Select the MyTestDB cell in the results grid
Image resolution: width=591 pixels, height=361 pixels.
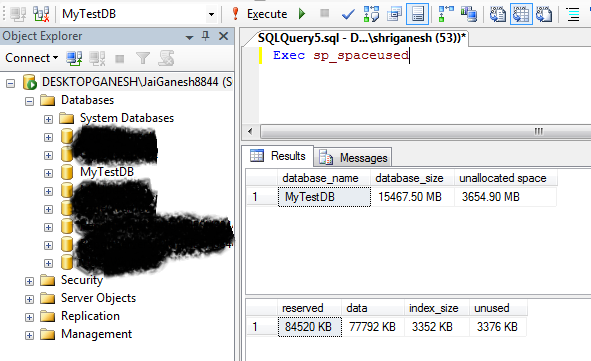click(x=324, y=197)
